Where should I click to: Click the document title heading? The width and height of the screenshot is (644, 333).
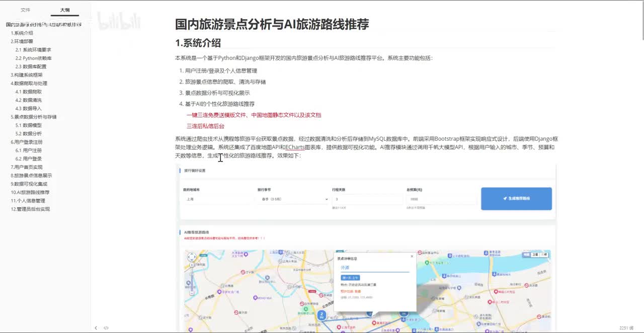(x=272, y=24)
